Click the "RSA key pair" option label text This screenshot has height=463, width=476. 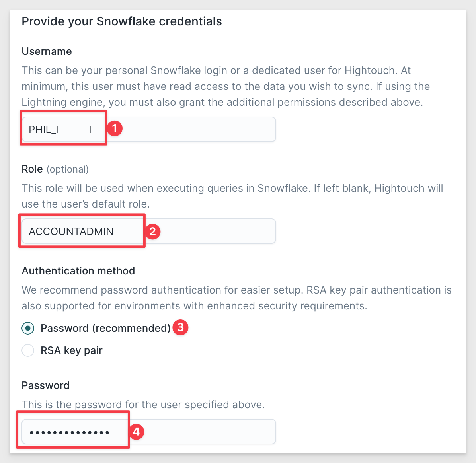pyautogui.click(x=72, y=350)
